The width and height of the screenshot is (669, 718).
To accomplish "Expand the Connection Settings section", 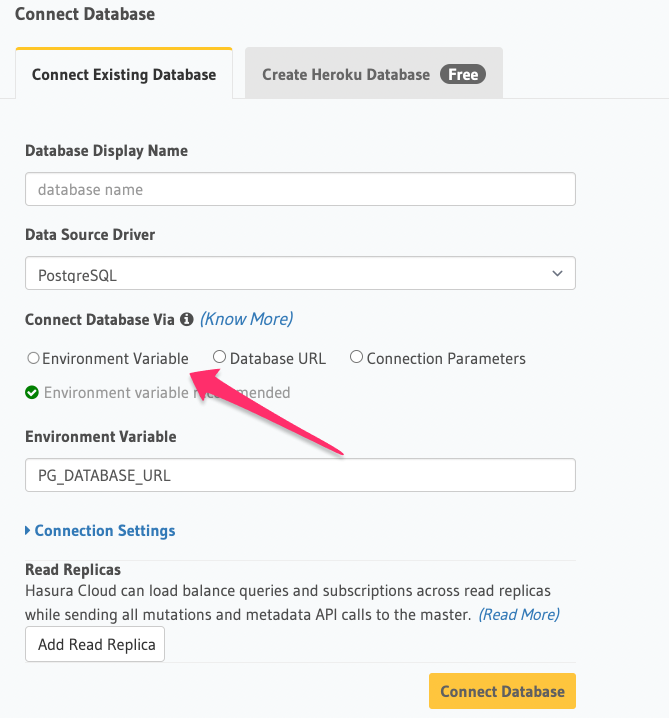I will click(100, 530).
